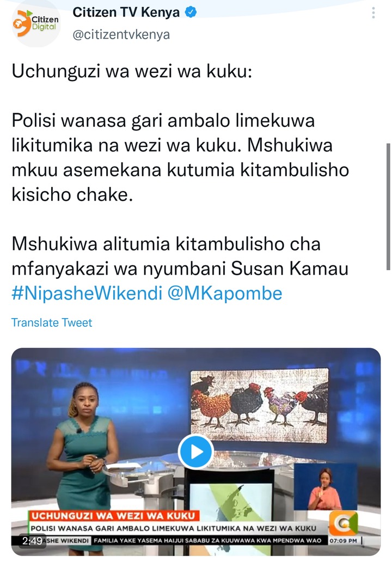
Task: Click the Translate Tweet link
Action: pos(52,323)
